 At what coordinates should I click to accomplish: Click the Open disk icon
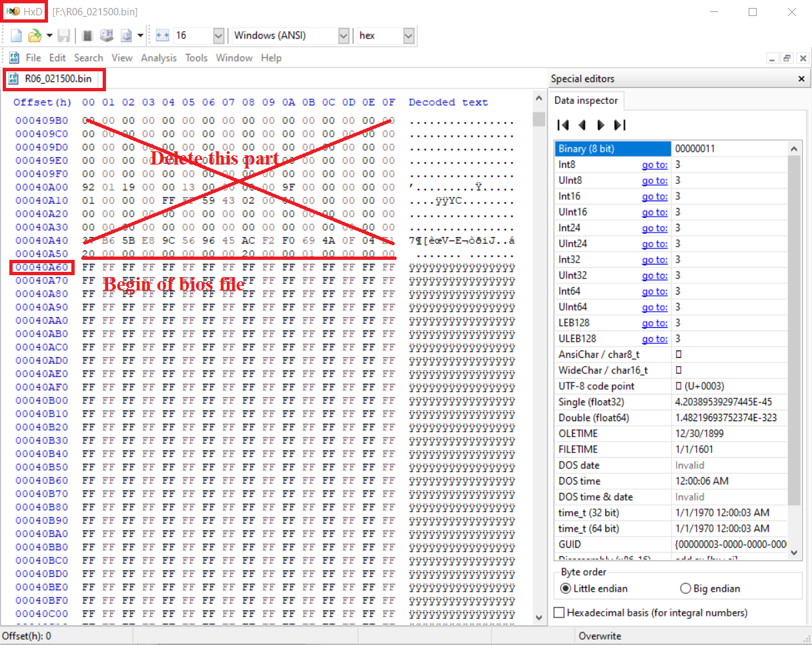coord(107,35)
